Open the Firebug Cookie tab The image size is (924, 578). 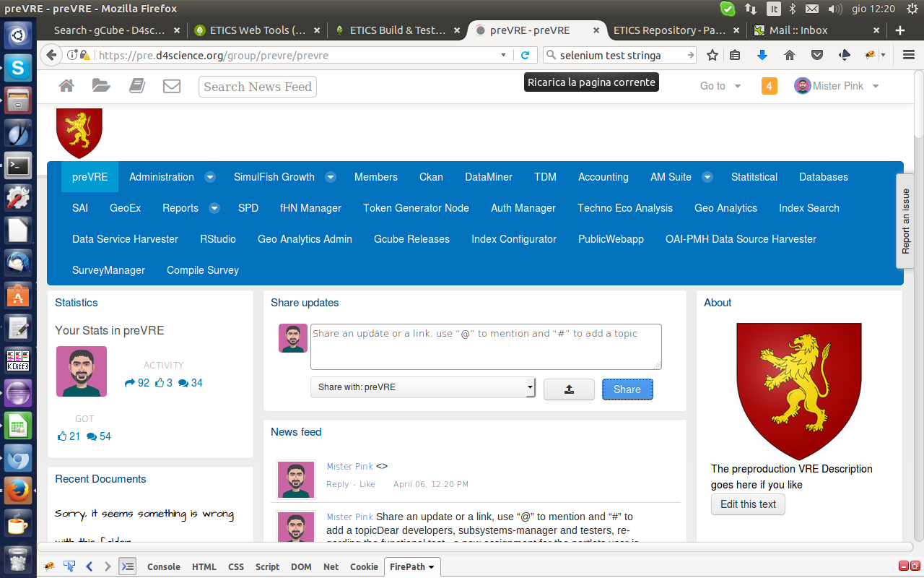pyautogui.click(x=364, y=566)
